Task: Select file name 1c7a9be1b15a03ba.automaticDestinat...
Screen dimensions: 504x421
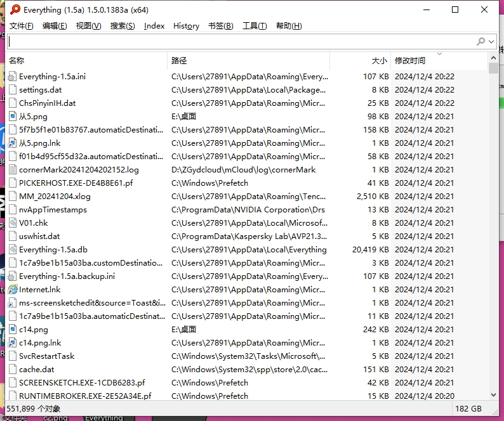Action: click(92, 316)
